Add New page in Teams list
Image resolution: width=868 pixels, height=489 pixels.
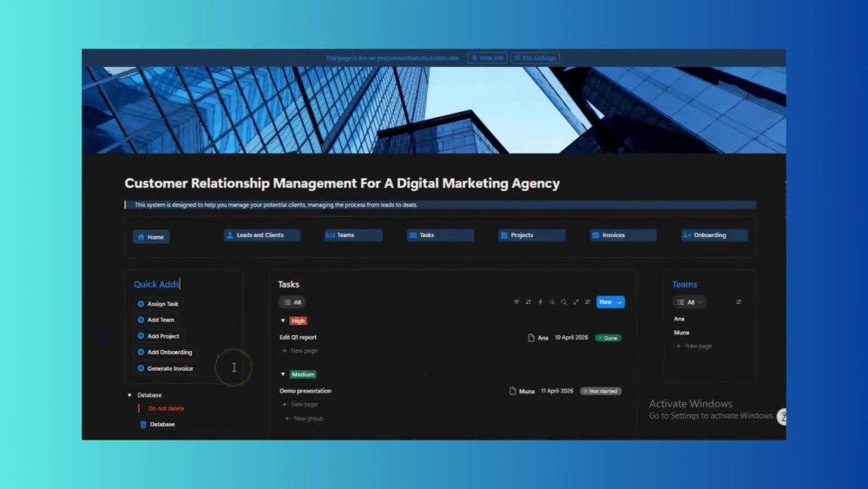694,346
